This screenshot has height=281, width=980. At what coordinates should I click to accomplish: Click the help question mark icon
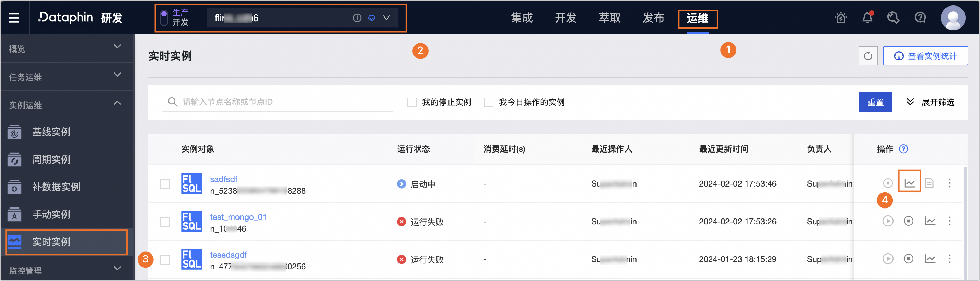[x=920, y=18]
